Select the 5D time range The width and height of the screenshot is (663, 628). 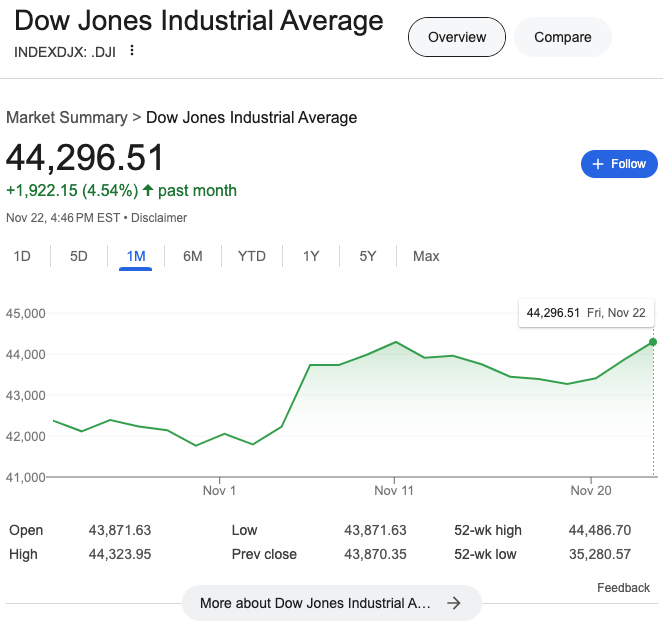79,256
